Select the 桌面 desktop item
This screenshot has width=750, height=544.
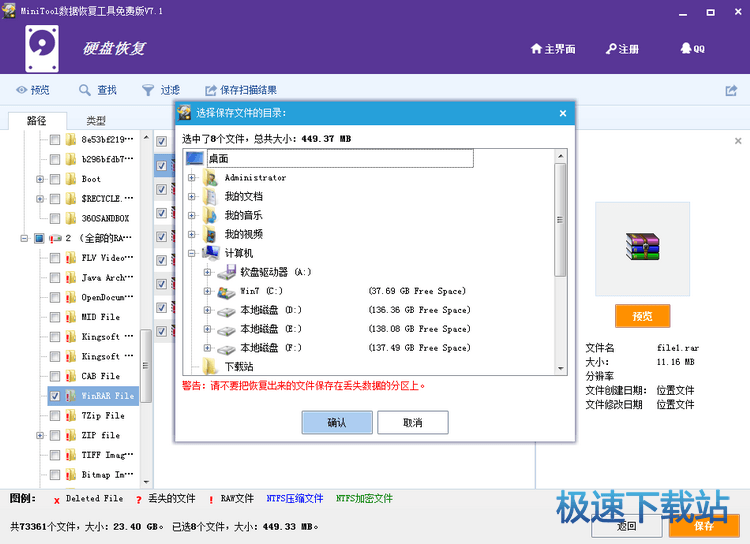(x=340, y=158)
